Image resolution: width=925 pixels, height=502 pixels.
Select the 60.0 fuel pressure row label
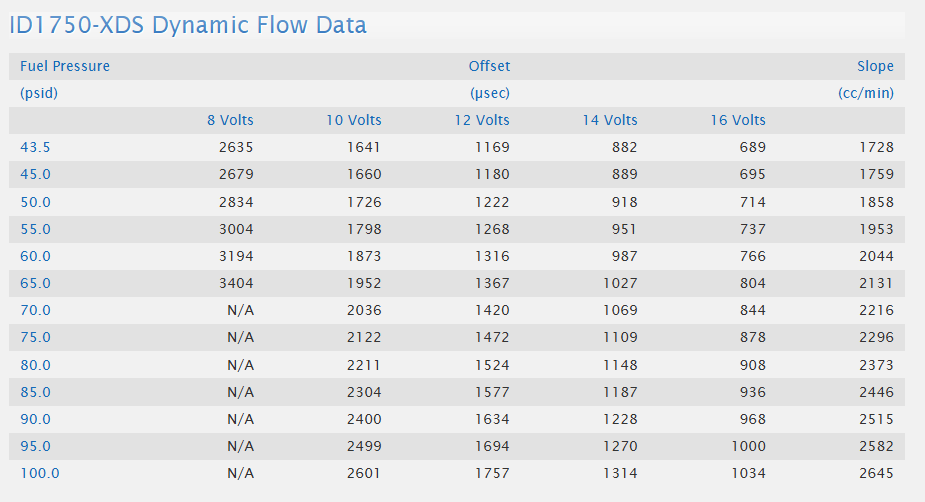coord(35,256)
